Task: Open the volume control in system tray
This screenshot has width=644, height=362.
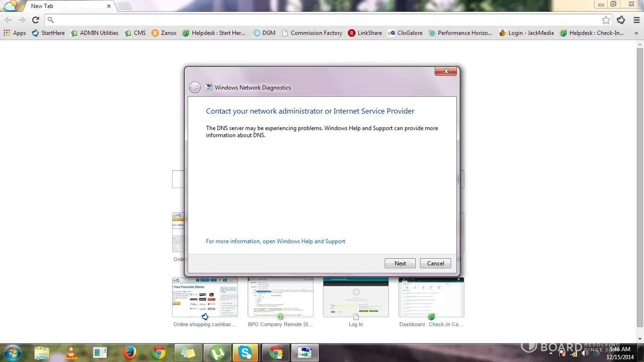Action: click(585, 353)
